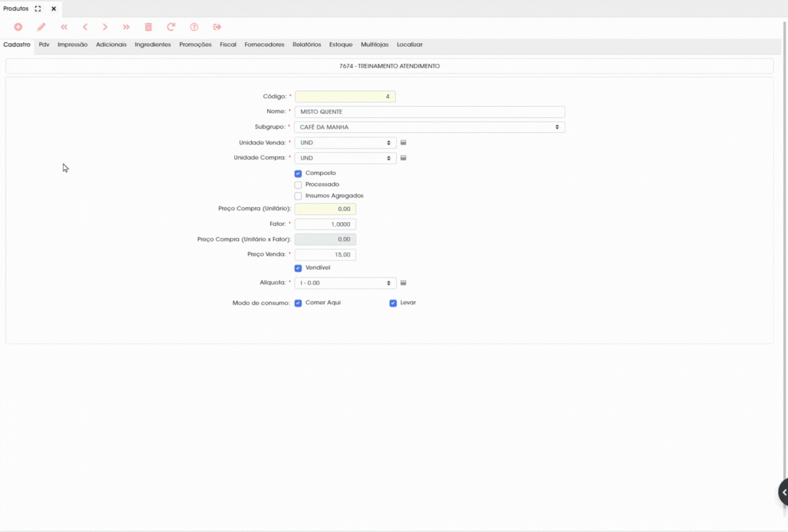Click fullscreen icon on Produtos tab
This screenshot has height=532, width=788.
click(38, 9)
